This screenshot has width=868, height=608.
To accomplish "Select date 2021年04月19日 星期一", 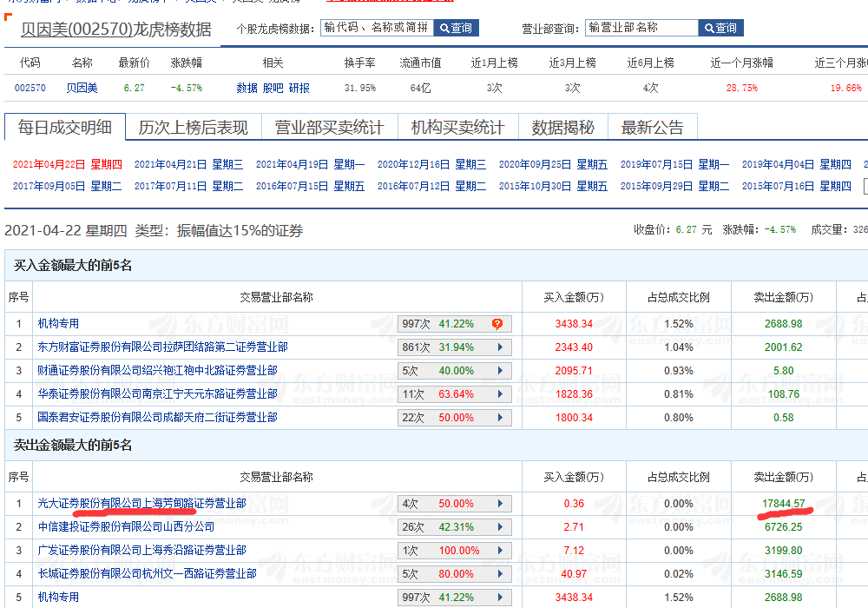I will (311, 164).
